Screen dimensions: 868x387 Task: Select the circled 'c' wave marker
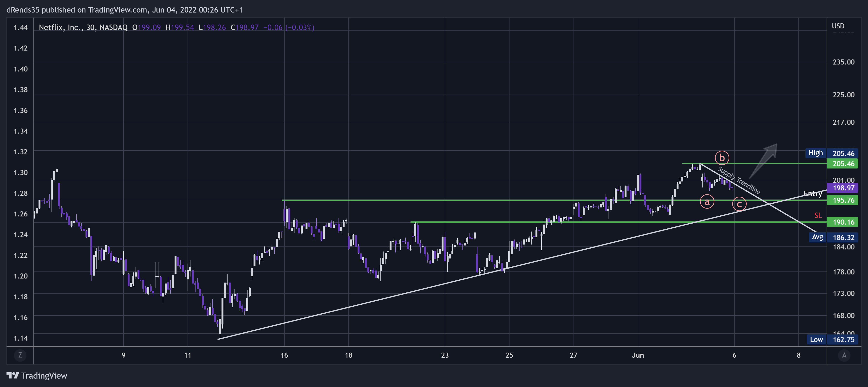pos(739,204)
